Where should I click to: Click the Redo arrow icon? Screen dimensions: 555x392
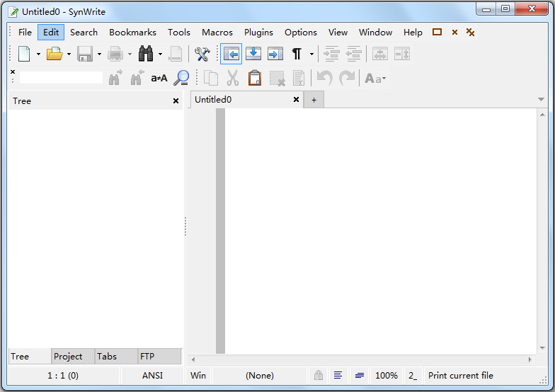347,78
